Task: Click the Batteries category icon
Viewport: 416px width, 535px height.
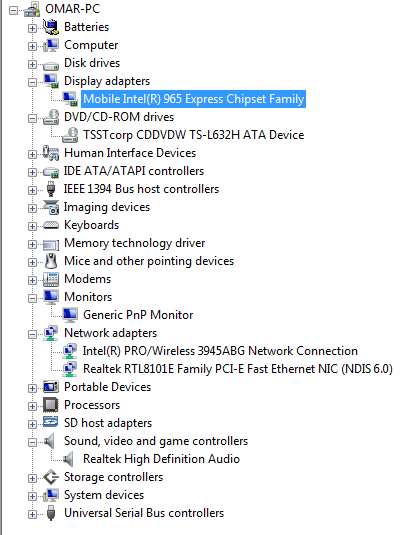Action: [51, 27]
